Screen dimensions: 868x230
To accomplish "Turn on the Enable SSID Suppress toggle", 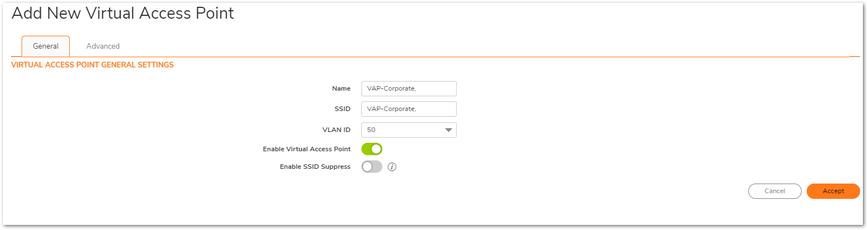I will 372,167.
